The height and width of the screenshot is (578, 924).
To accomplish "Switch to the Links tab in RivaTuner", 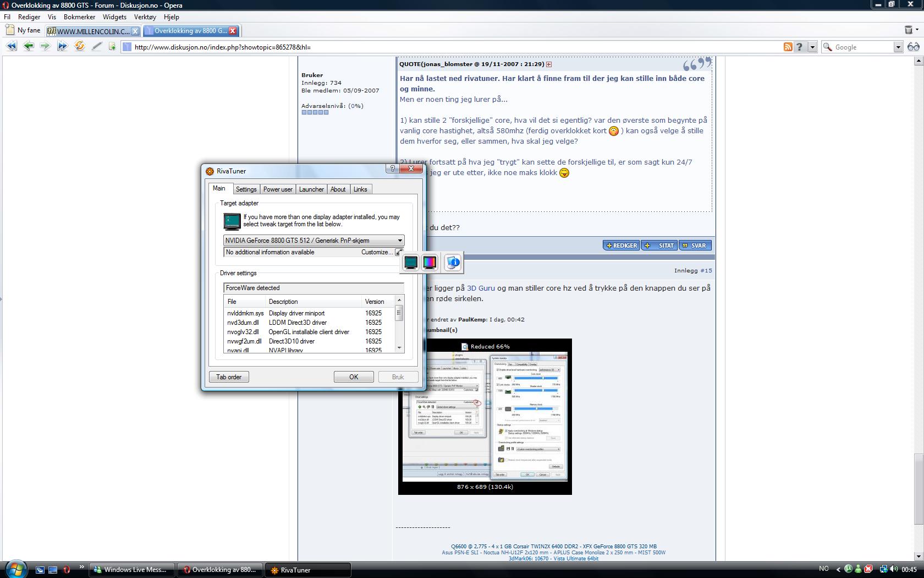I will click(360, 189).
